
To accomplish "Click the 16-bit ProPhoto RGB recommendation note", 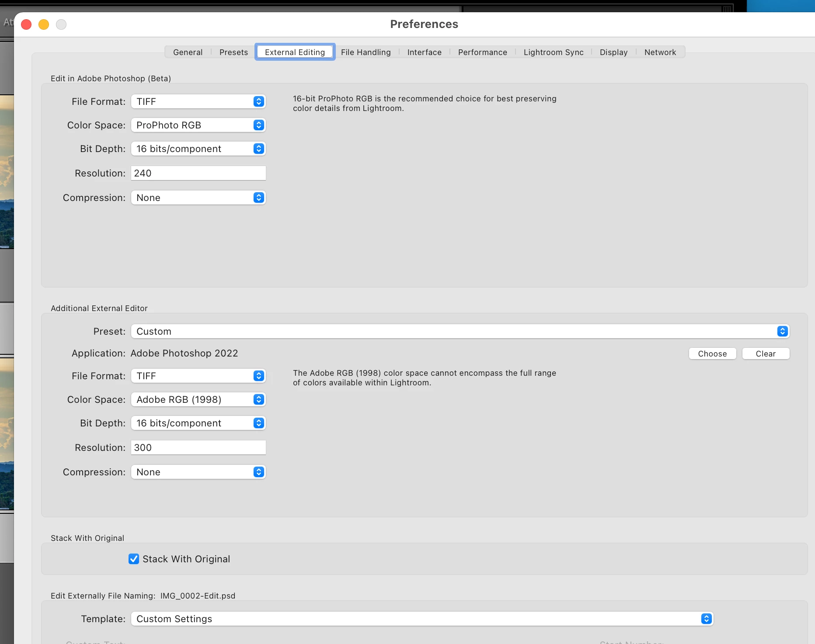I will [x=425, y=104].
